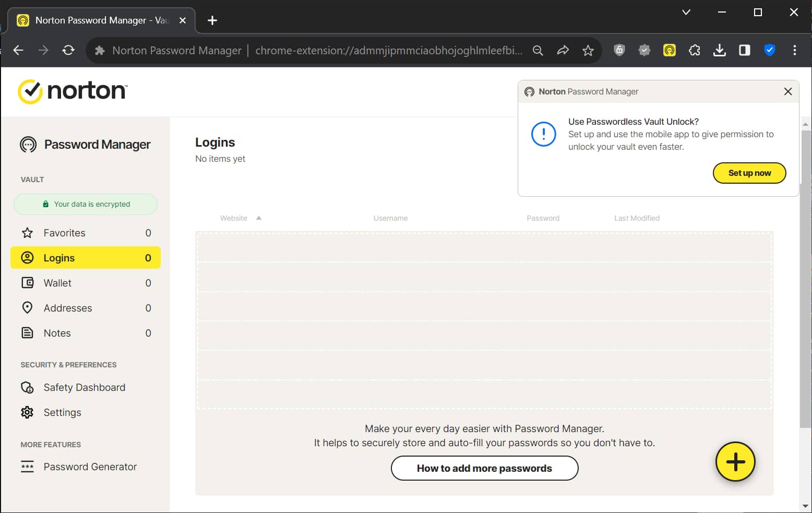Add a new login with plus button
812x513 pixels.
735,462
